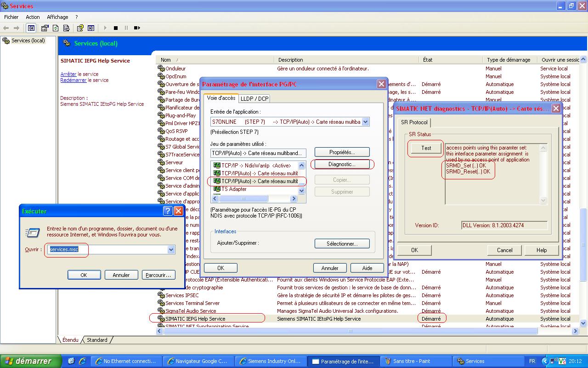
Task: Open the ? help menu
Action: pos(77,17)
